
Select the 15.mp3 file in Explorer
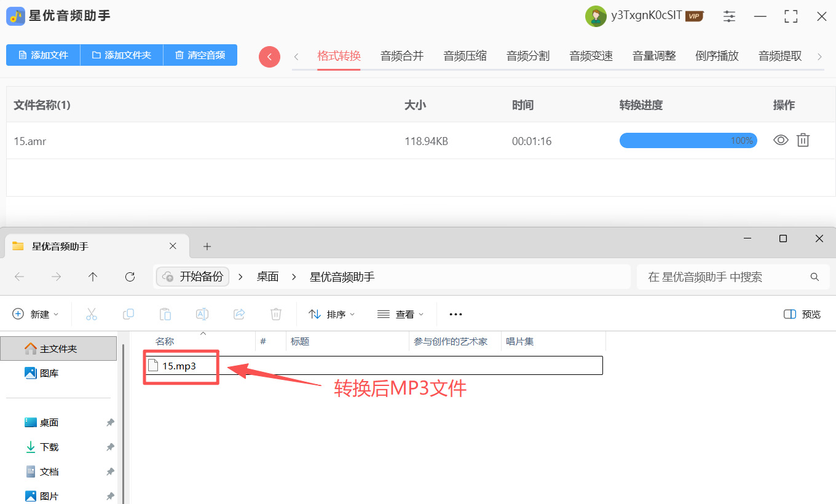[374, 366]
